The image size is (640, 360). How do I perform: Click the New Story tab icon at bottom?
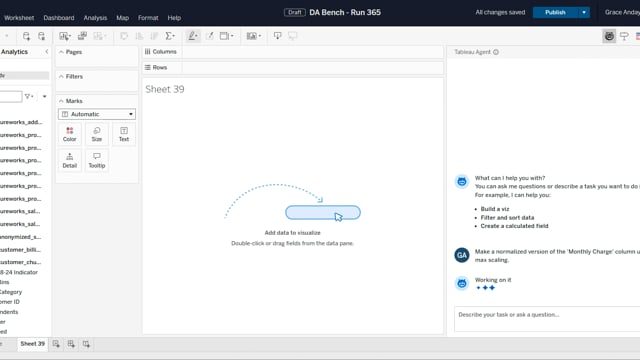[x=86, y=344]
